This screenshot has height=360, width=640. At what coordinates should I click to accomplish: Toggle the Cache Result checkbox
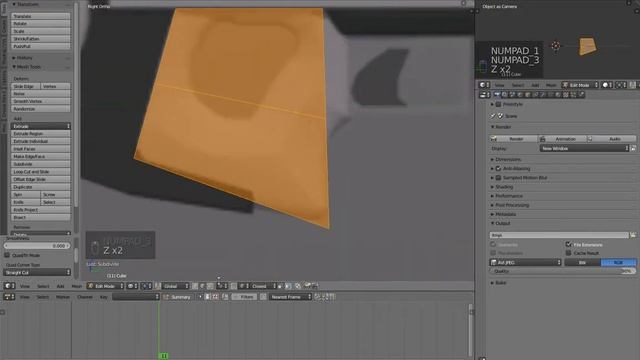click(568, 253)
